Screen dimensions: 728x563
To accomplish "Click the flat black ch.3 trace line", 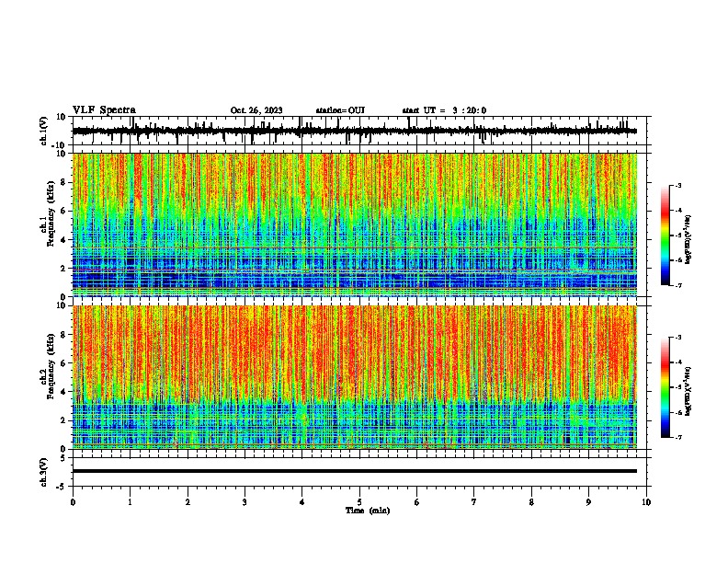I will pyautogui.click(x=355, y=471).
